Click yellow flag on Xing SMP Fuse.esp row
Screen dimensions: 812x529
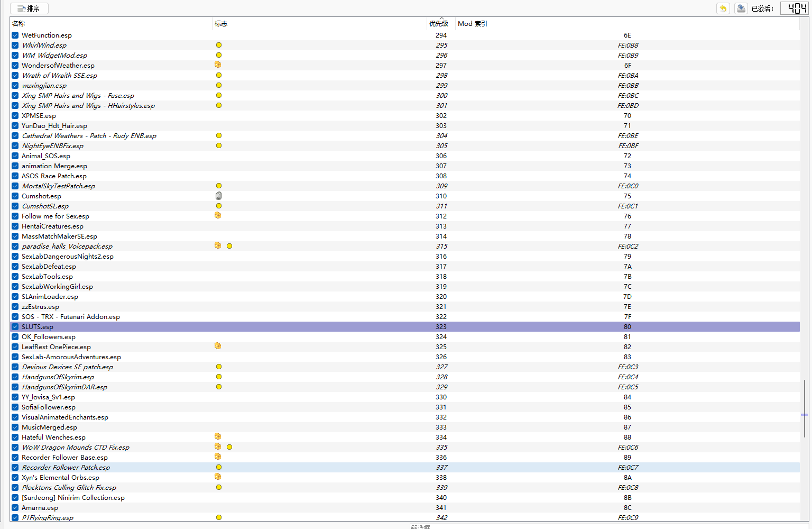tap(219, 95)
